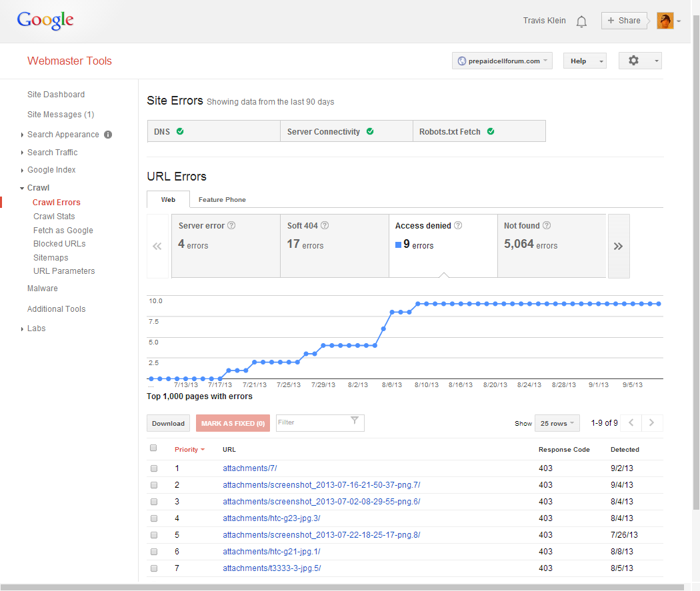
Task: Switch to the Feature Phone tab
Action: (222, 199)
